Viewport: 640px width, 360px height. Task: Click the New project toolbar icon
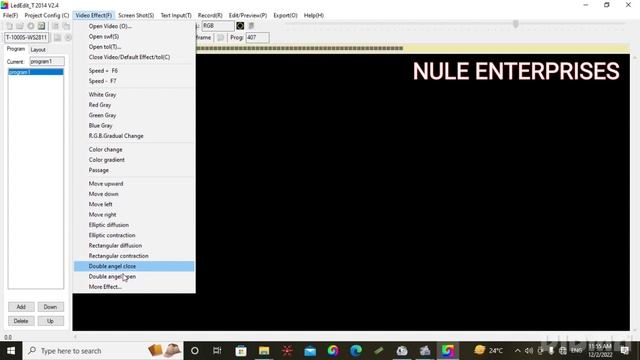point(9,26)
